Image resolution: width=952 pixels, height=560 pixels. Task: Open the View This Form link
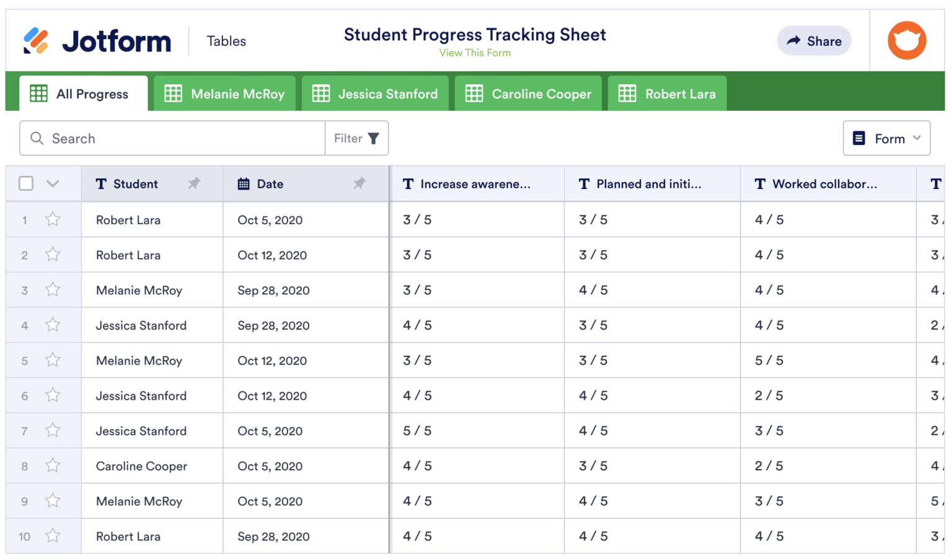(x=475, y=53)
